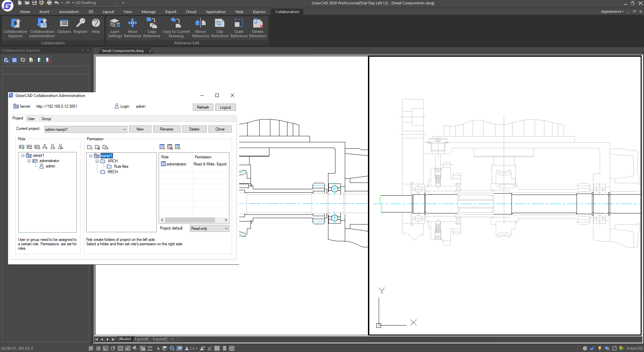Choose Scale Reference tool

239,28
